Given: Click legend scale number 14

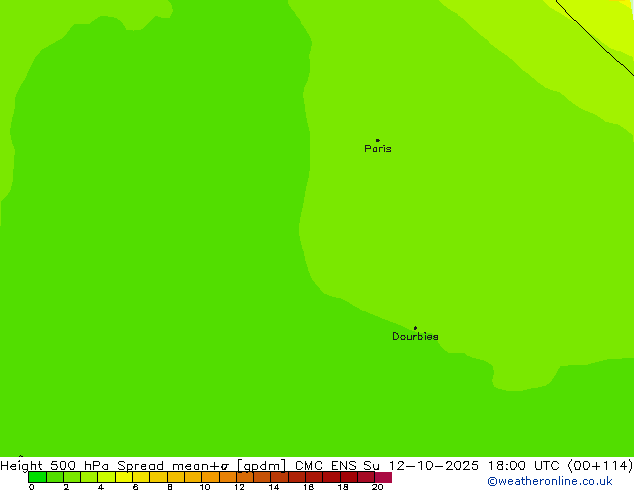Looking at the screenshot, I should pos(274,487).
